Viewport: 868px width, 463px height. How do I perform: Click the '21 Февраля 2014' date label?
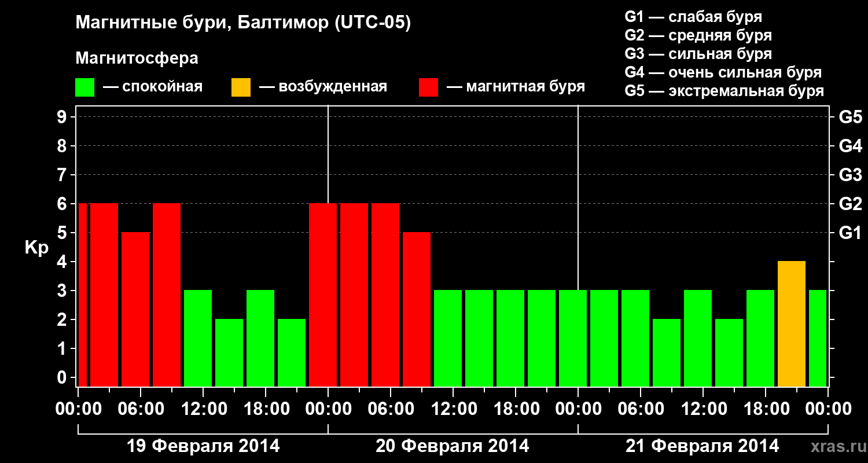(x=703, y=446)
